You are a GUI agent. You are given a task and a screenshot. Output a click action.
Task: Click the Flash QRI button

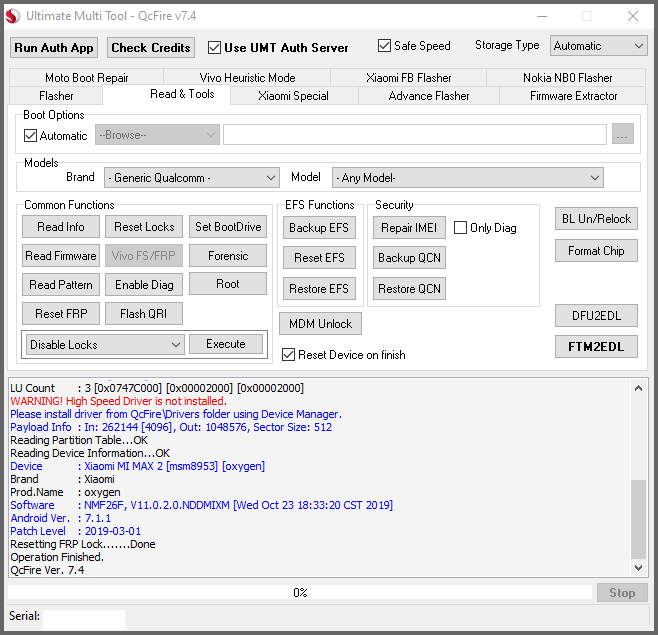(144, 314)
